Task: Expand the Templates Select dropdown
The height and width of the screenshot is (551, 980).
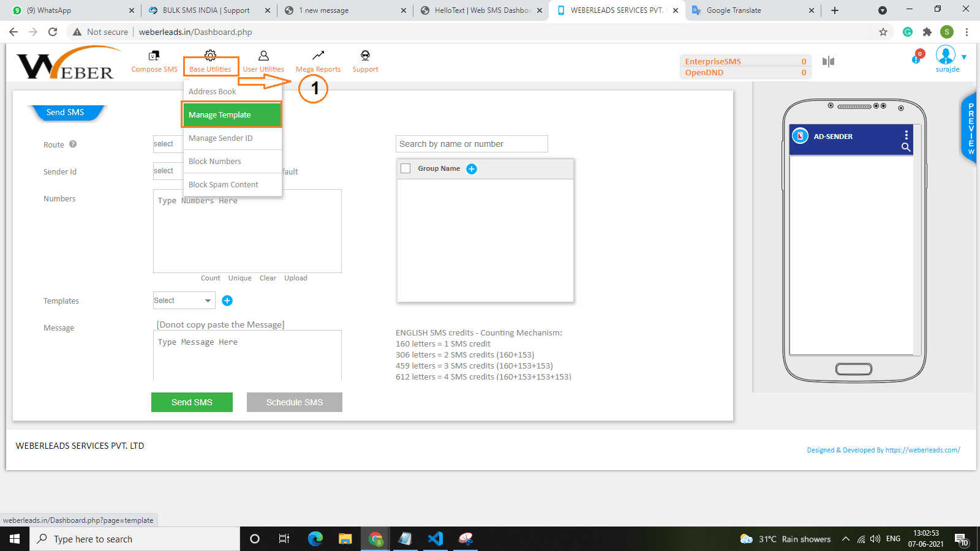Action: pyautogui.click(x=183, y=301)
